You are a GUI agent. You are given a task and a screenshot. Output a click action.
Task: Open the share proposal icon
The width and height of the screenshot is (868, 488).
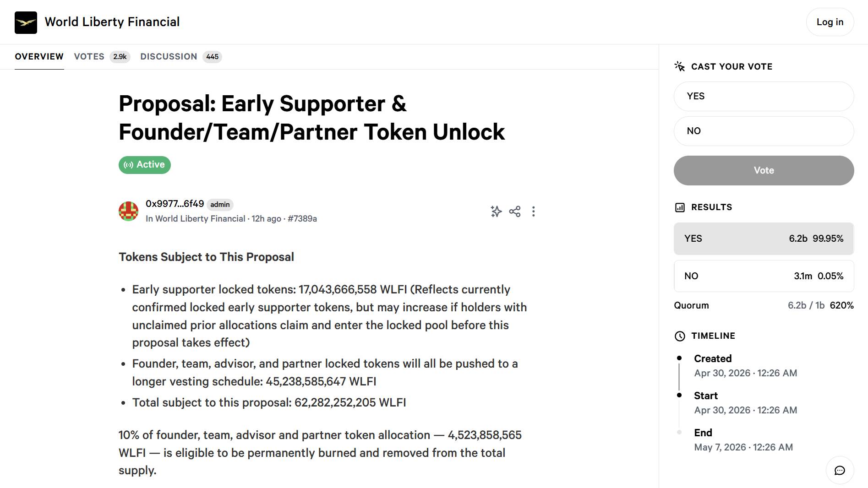pyautogui.click(x=515, y=211)
